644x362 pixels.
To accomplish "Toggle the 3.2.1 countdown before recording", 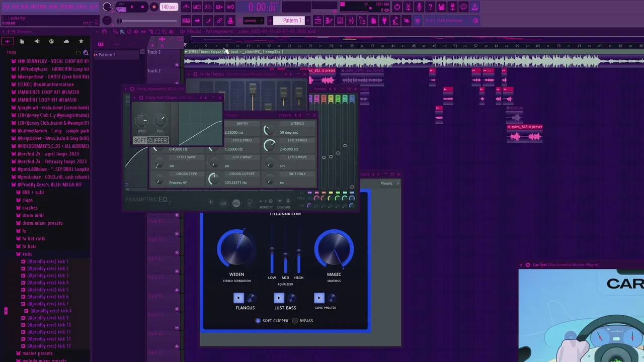I will (208, 7).
